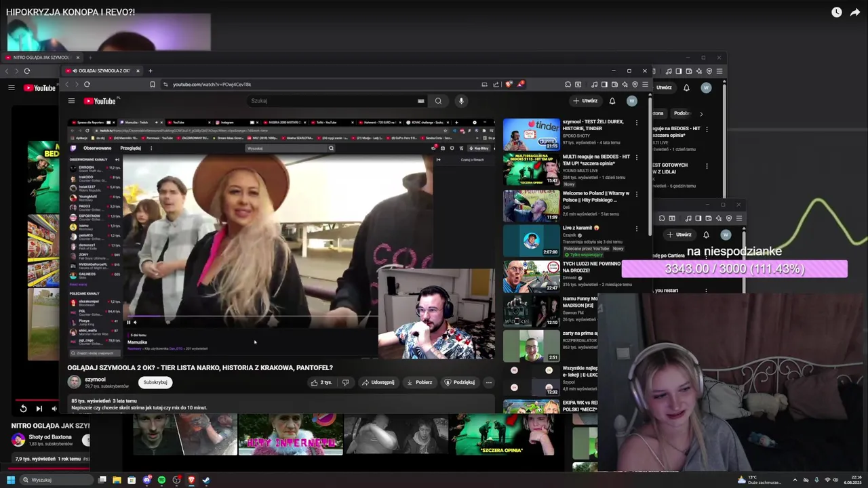Open more actions ellipsis beside Podziękuj

click(x=488, y=382)
